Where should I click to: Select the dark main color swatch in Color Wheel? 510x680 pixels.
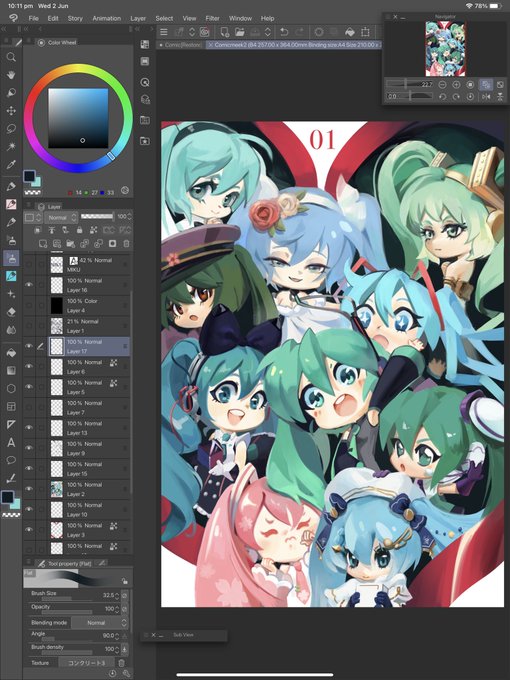[x=29, y=176]
